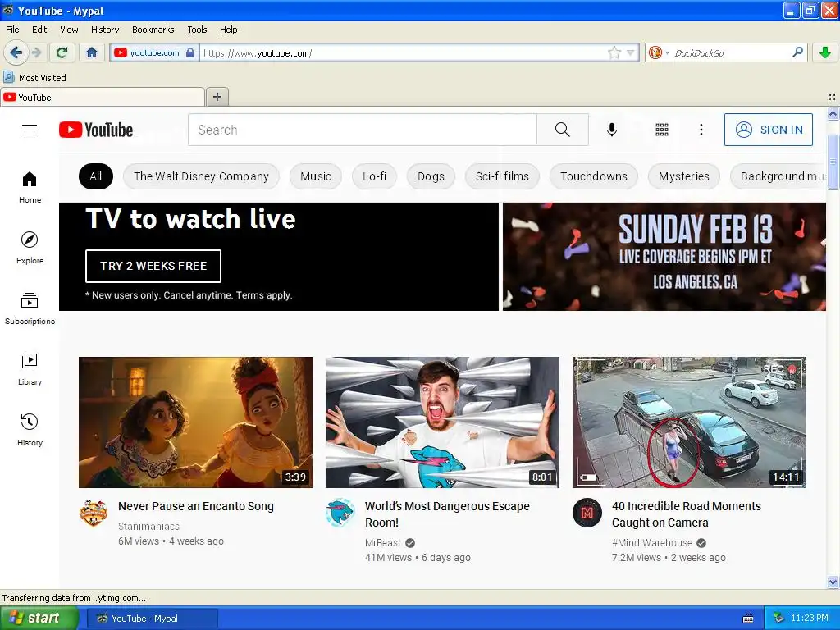
Task: Select the Mysteries filter chip
Action: [x=683, y=176]
